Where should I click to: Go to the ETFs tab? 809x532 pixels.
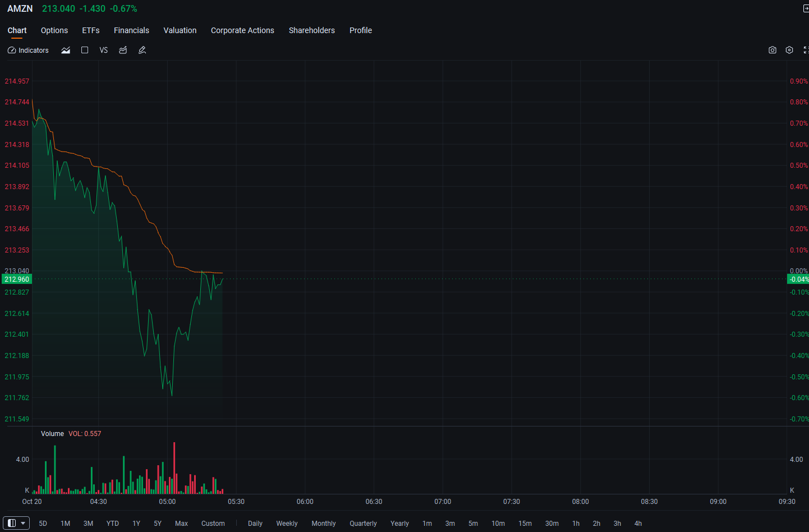pyautogui.click(x=91, y=30)
